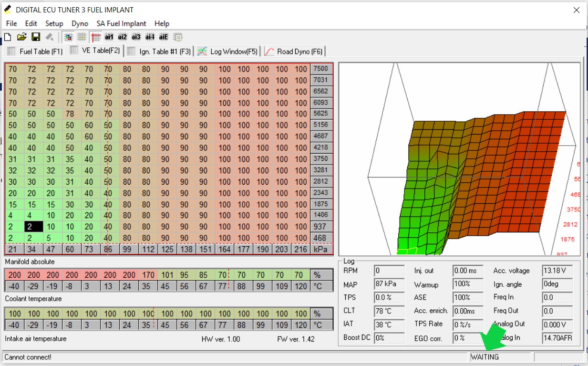Viewport: 588px width, 366px height.
Task: Click the ASE 100% field
Action: point(467,297)
